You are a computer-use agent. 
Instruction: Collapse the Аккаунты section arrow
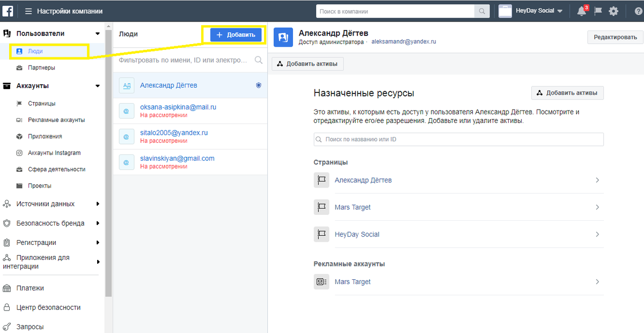(98, 86)
